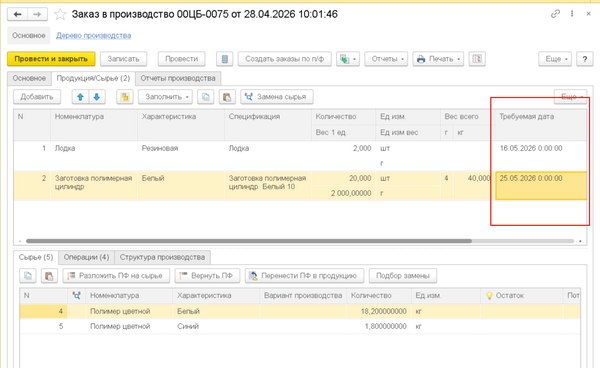
Task: Switch to the Операции (4) tab
Action: (x=86, y=257)
